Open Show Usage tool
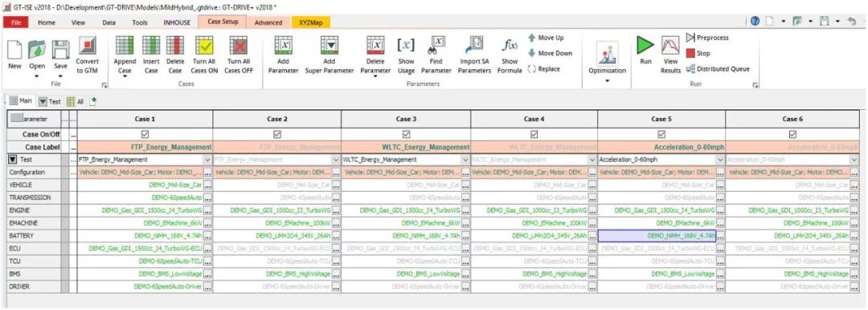 pos(406,55)
